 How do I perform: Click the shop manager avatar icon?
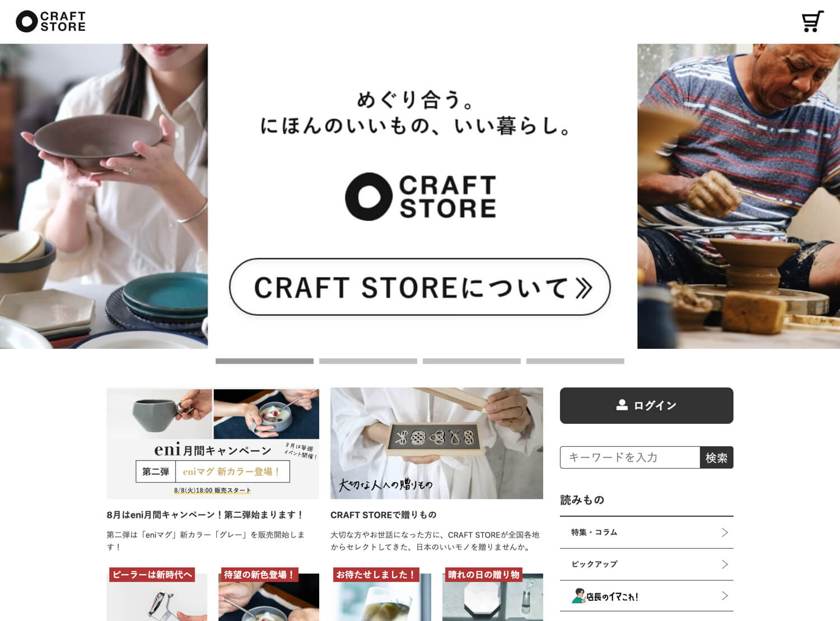coord(578,596)
